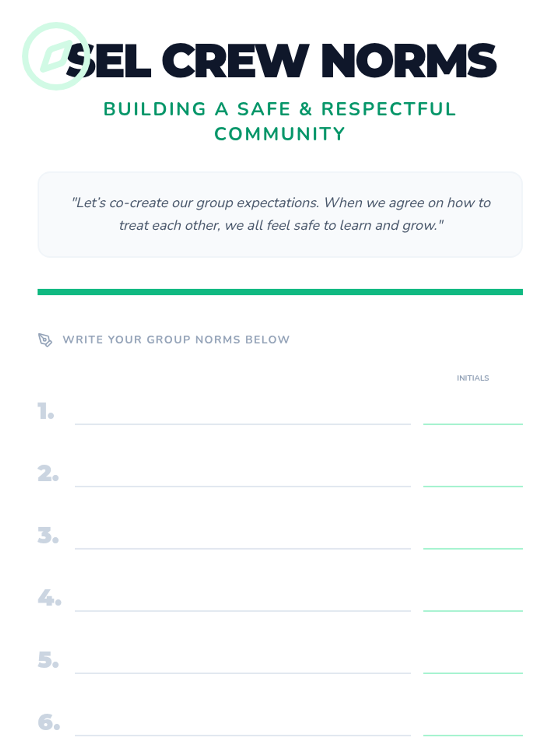Click the writing line for norm 5
This screenshot has width=560, height=747.
click(243, 671)
